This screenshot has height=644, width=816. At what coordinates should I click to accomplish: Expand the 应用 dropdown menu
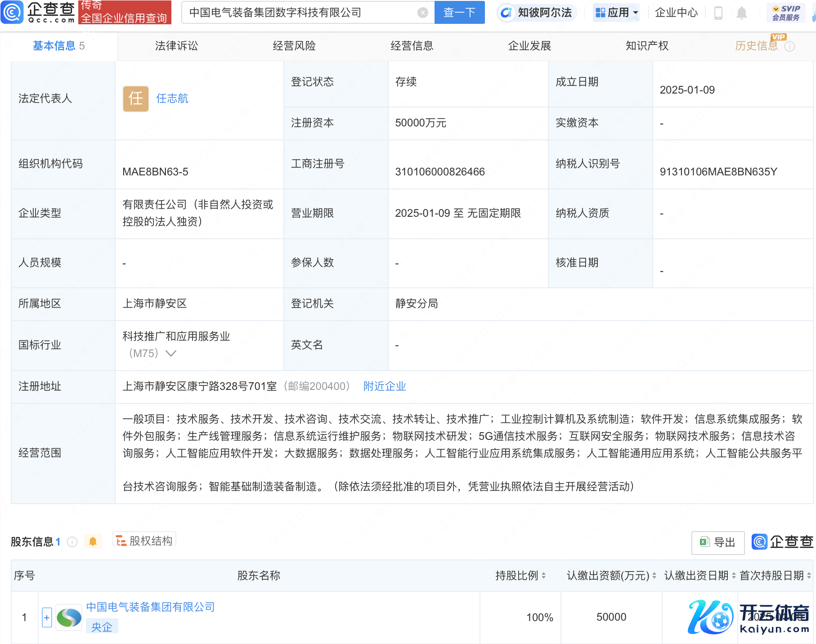click(x=617, y=13)
